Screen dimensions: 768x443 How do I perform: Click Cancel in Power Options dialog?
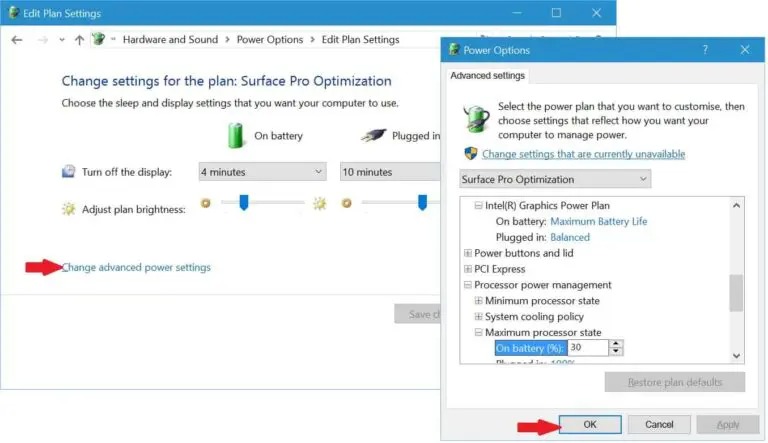click(659, 424)
